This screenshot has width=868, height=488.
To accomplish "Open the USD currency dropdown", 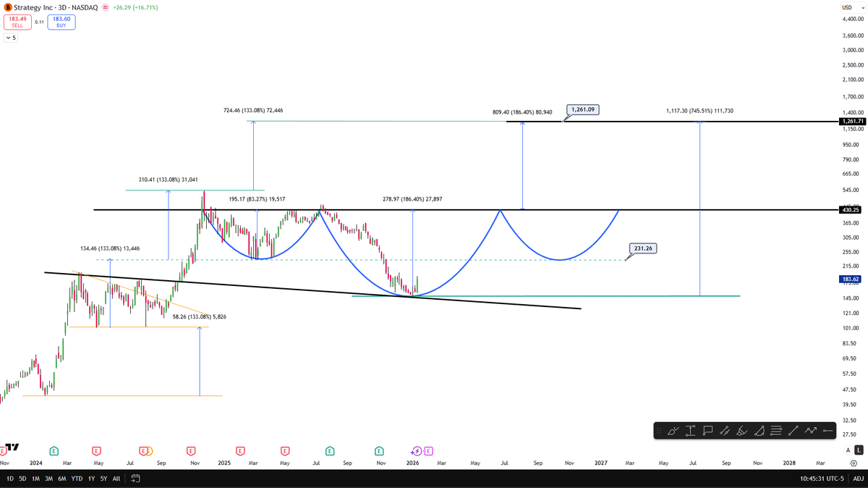I will coord(854,7).
